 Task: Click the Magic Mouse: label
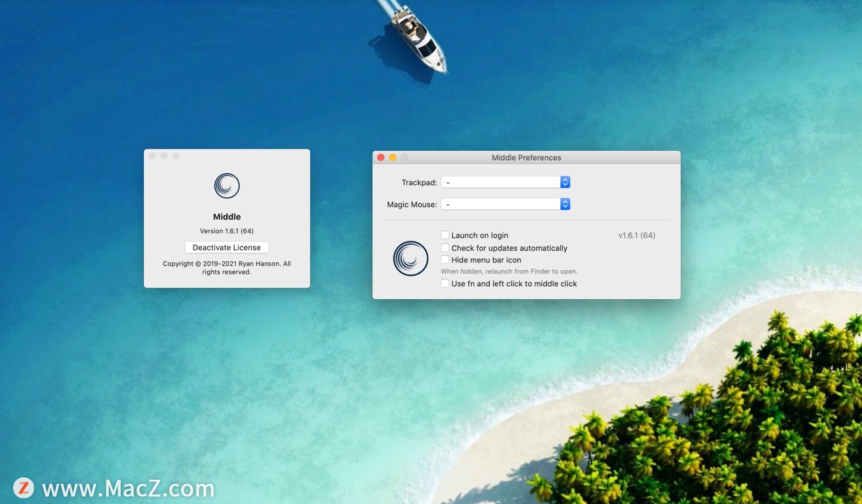click(x=412, y=204)
